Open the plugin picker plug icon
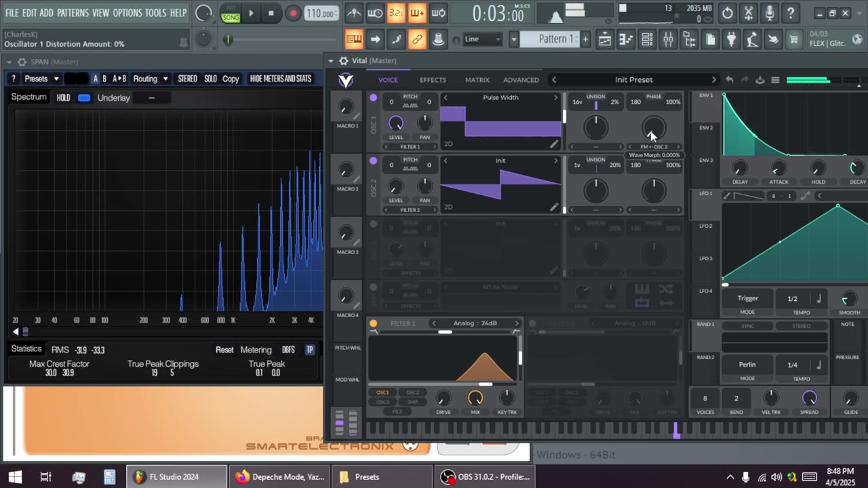Image resolution: width=868 pixels, height=488 pixels. pos(731,39)
